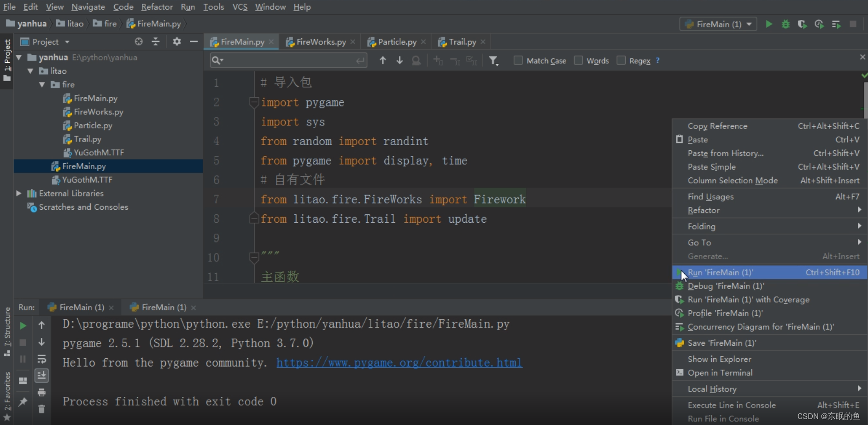Image resolution: width=868 pixels, height=425 pixels.
Task: Open Project panel settings gear
Action: pos(176,41)
